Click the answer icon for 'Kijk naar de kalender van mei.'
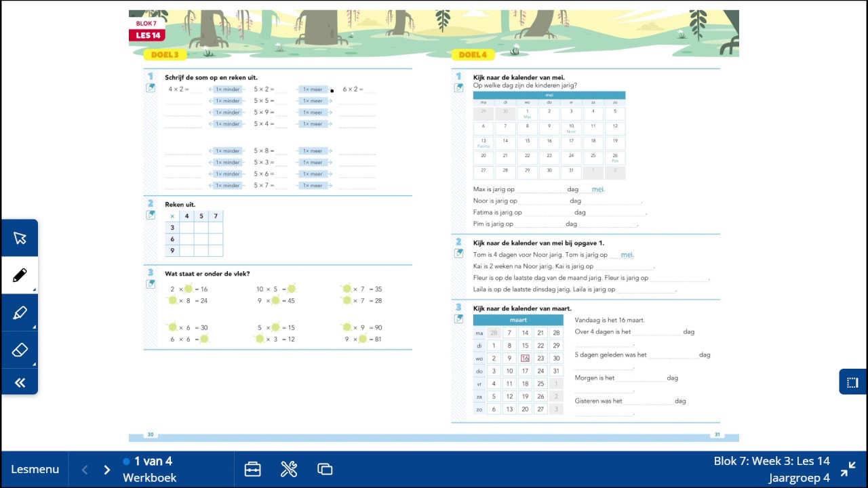The height and width of the screenshot is (488, 868). pyautogui.click(x=459, y=87)
